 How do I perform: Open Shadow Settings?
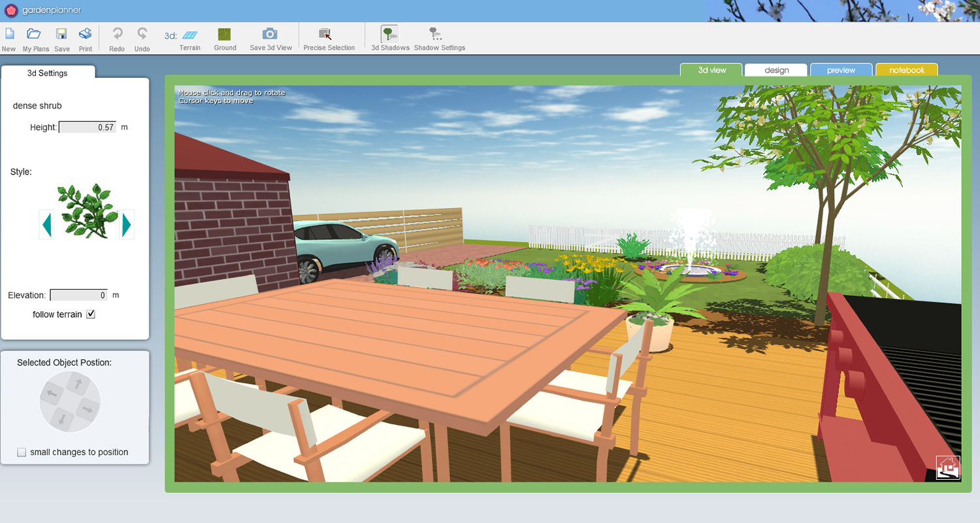[436, 34]
